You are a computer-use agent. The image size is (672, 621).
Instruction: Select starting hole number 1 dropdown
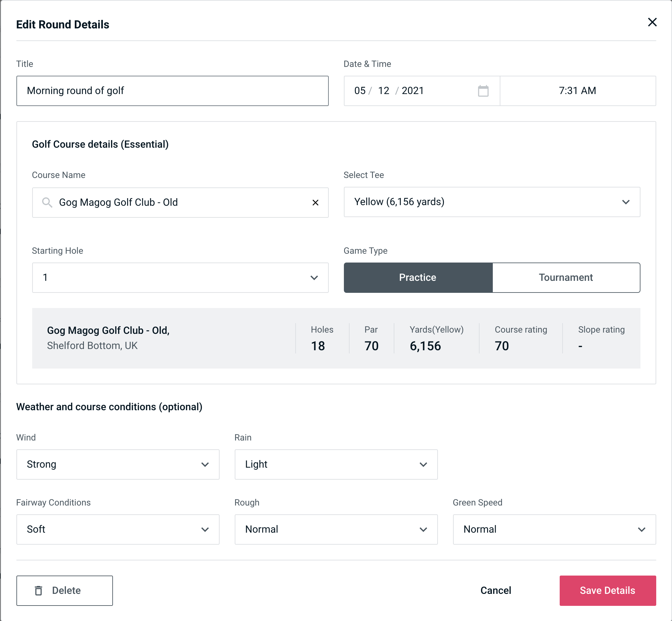pyautogui.click(x=180, y=277)
